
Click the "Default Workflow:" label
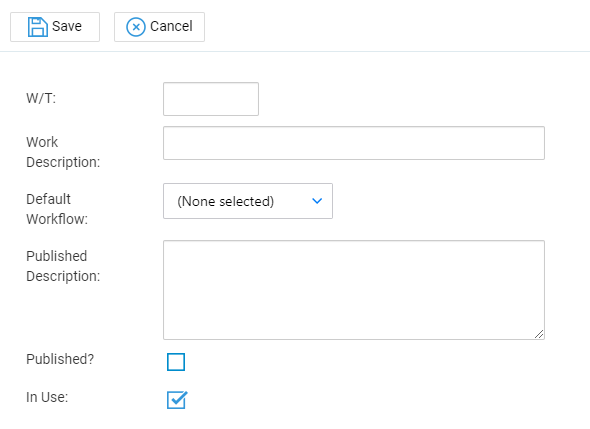pyautogui.click(x=57, y=209)
